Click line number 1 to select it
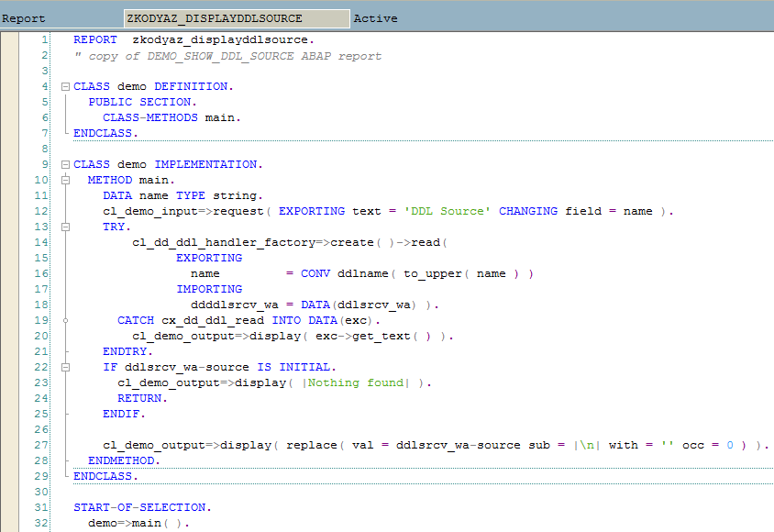Viewport: 774px width, 532px height. [x=42, y=39]
